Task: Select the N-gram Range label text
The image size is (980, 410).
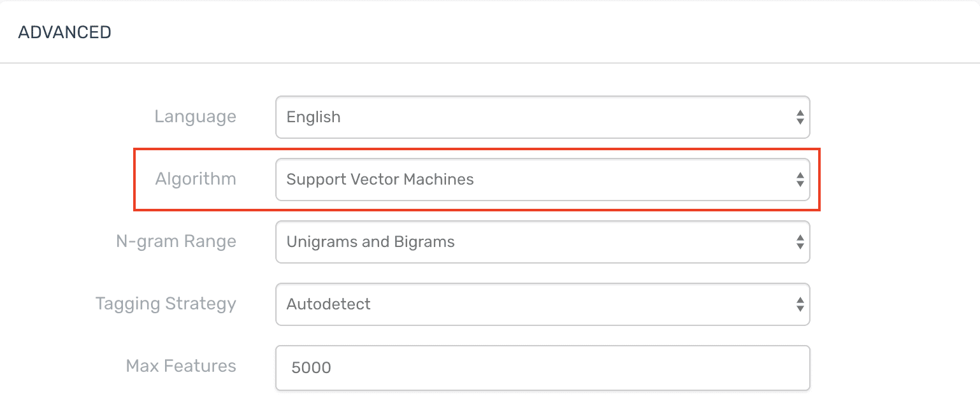Action: pos(176,242)
